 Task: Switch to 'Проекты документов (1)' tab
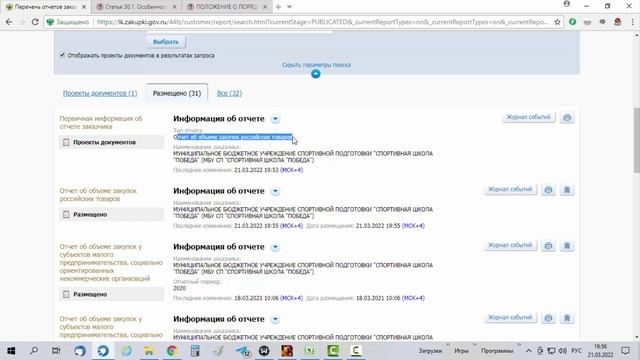pos(100,93)
